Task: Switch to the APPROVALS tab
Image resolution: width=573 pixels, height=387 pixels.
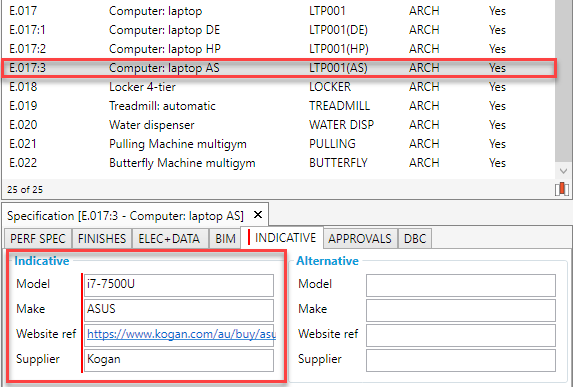Action: tap(360, 239)
